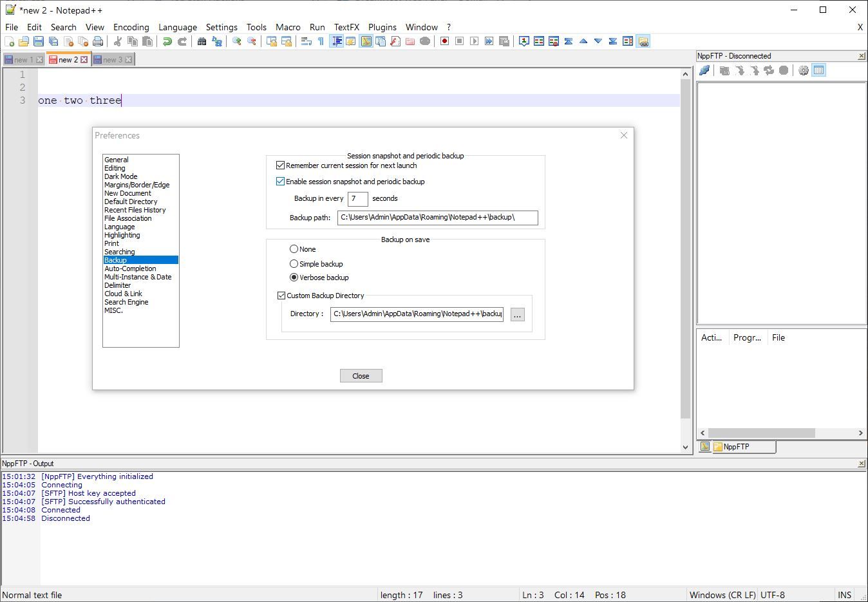Click the Replace toolbar icon
Screen dimensions: 868x602
(x=217, y=41)
